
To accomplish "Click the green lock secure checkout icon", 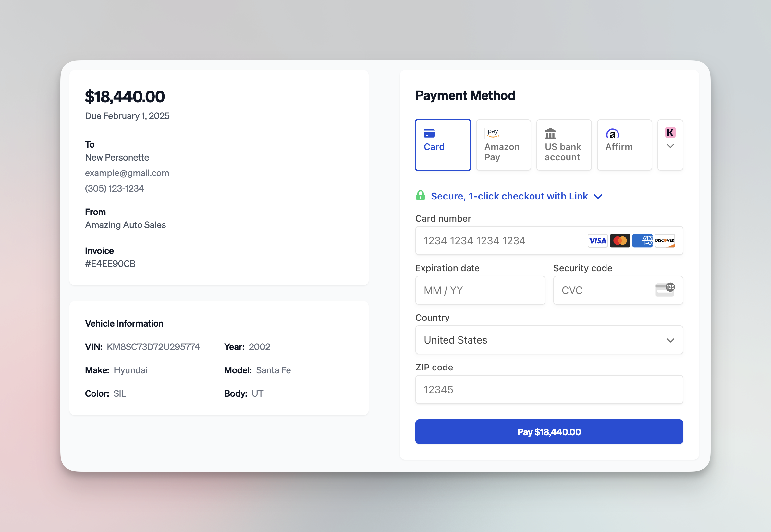I will click(420, 196).
